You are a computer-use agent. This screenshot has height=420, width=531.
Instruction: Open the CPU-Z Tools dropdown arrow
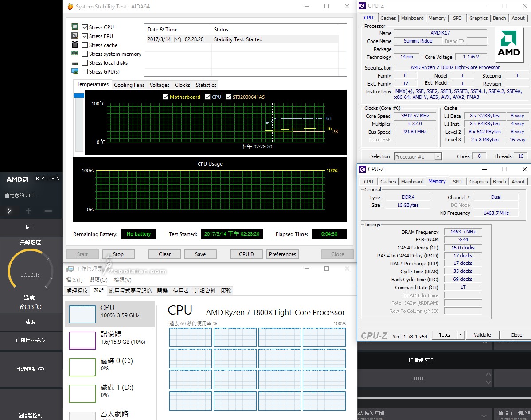[461, 334]
